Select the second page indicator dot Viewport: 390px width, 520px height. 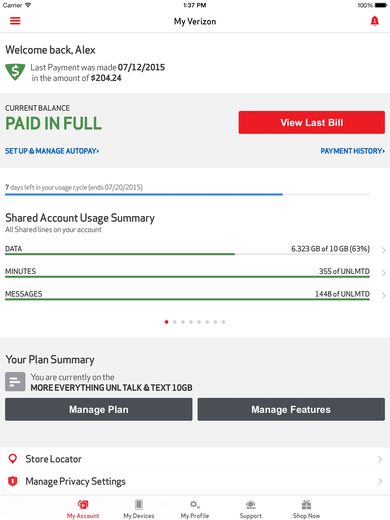[175, 322]
